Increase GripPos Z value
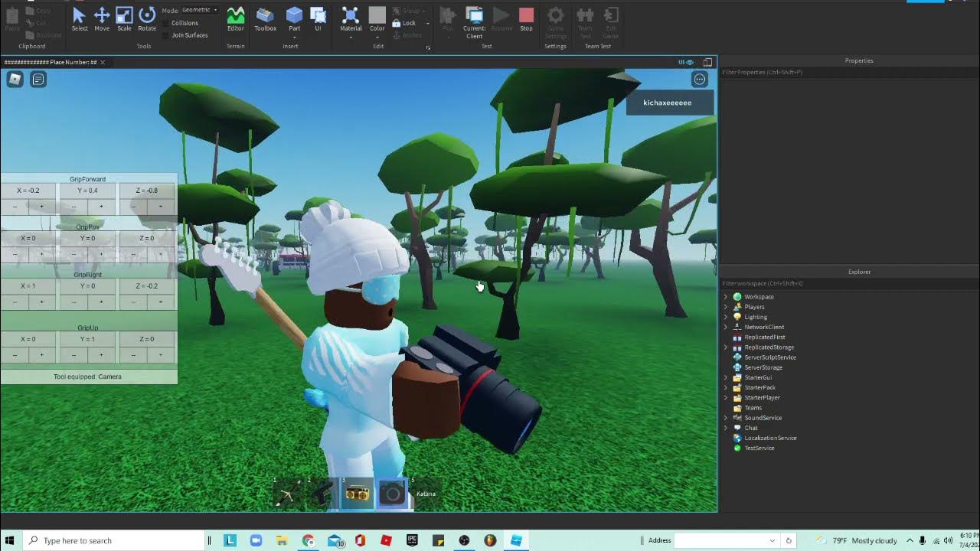980x551 pixels. 161,253
